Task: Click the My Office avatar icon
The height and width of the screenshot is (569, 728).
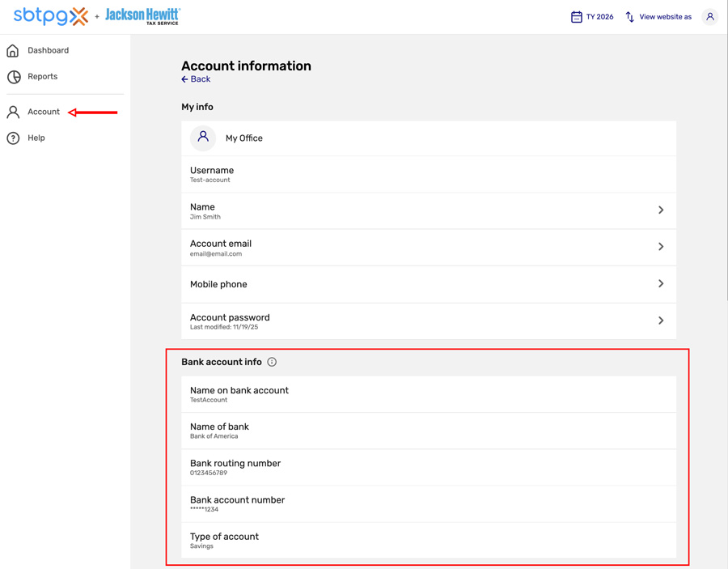Action: [203, 138]
